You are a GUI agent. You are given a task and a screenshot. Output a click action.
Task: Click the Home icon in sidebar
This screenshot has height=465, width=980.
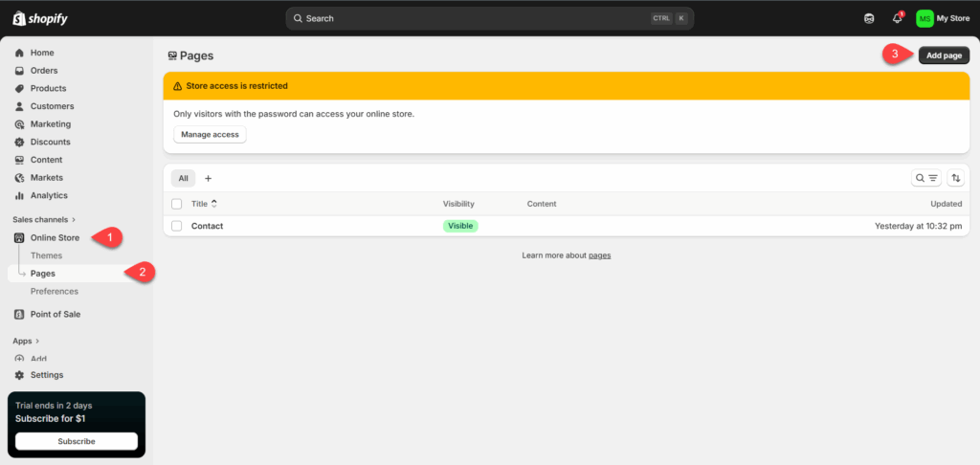[19, 53]
